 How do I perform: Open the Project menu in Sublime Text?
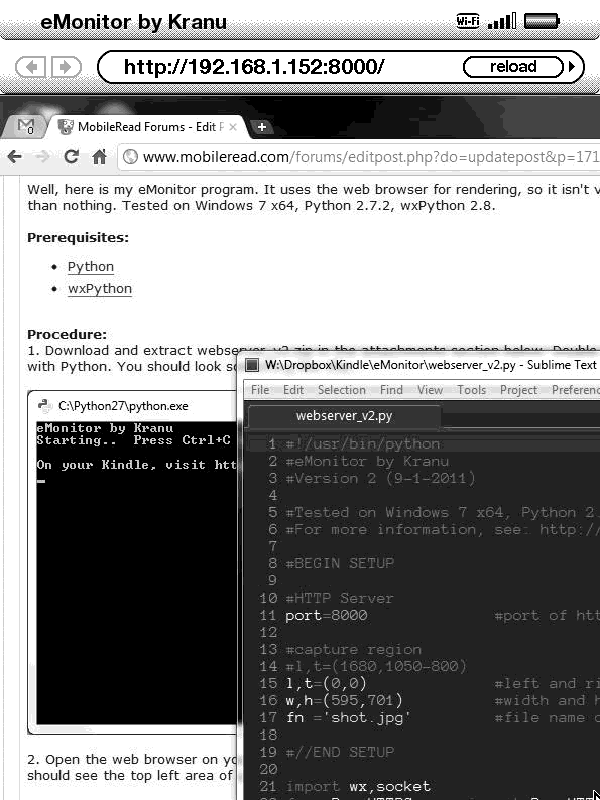coord(518,390)
